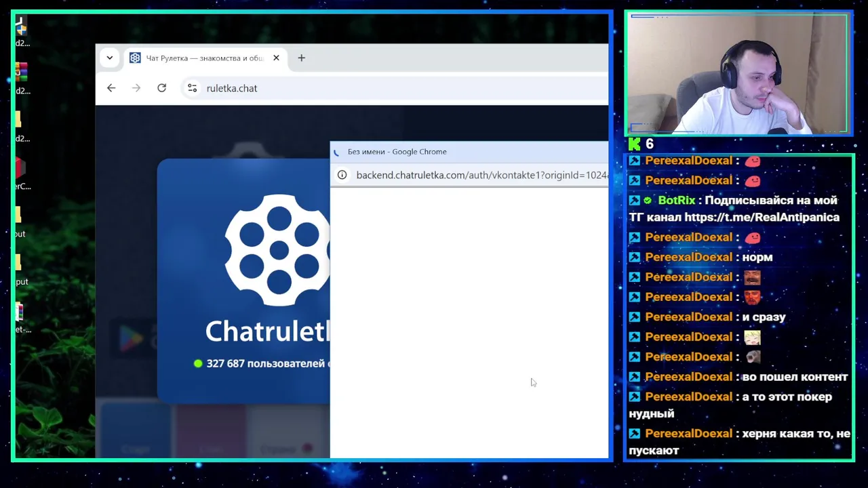Click the desktop folder labeled put

(20, 269)
